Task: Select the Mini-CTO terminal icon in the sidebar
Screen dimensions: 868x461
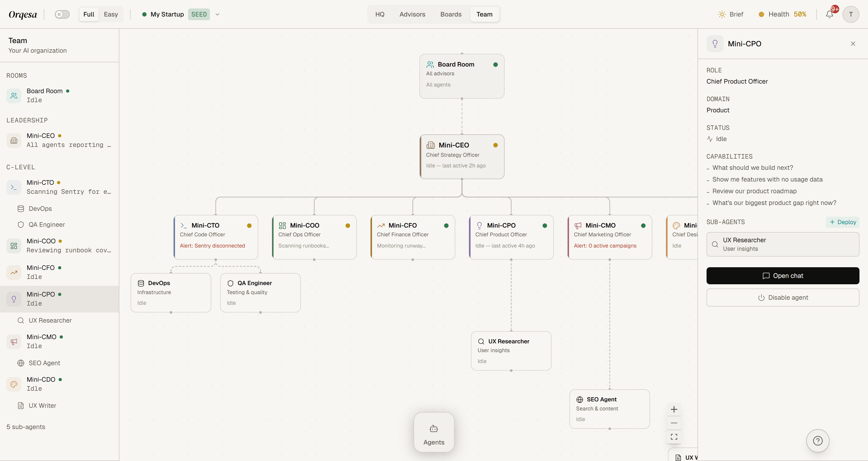Action: 14,187
